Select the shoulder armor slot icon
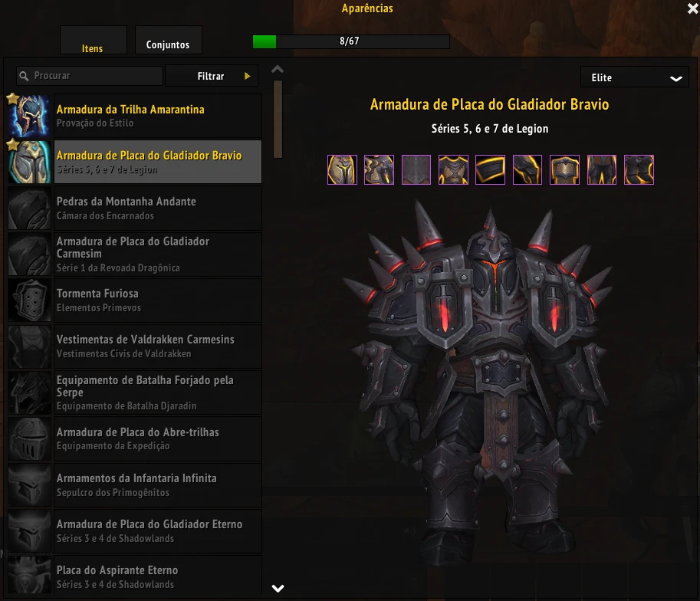The width and height of the screenshot is (700, 601). (x=379, y=169)
